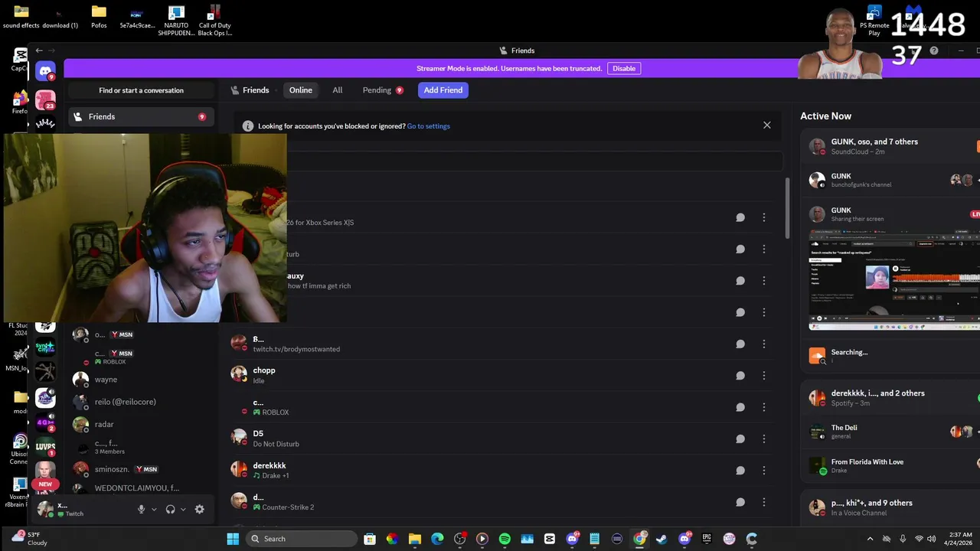Open message chat with chopp

[x=740, y=376]
